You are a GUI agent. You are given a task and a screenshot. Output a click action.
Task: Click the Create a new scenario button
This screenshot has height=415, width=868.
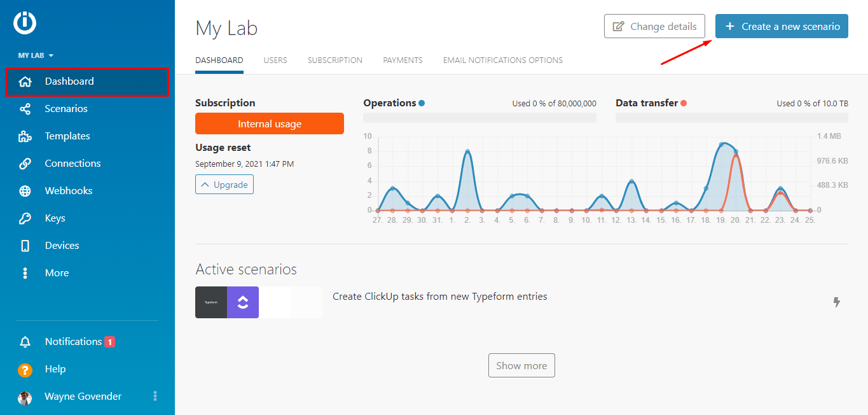[x=782, y=26]
